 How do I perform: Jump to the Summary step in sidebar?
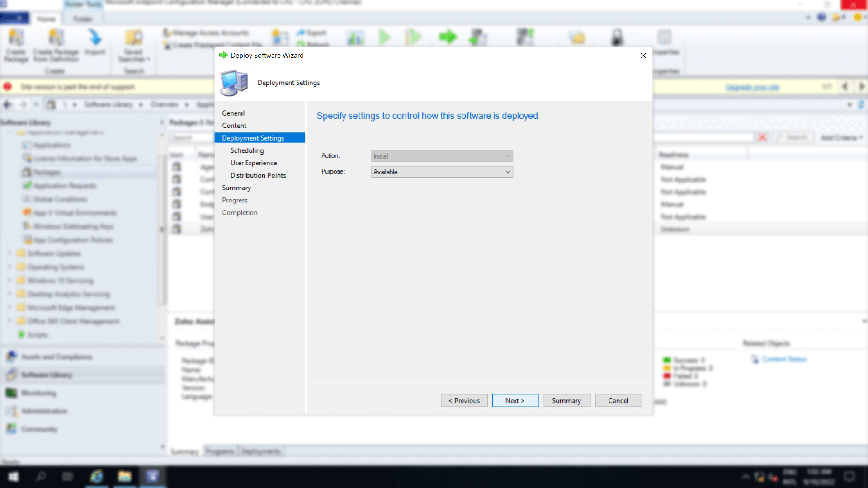pos(236,188)
